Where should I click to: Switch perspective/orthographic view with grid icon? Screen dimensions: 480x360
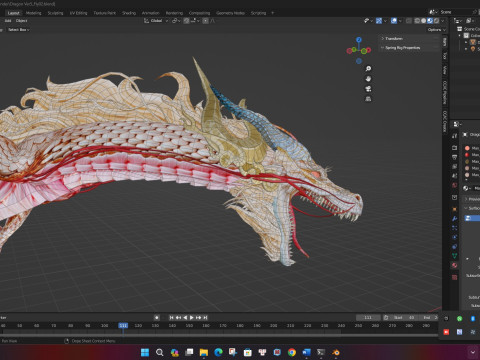click(x=368, y=99)
